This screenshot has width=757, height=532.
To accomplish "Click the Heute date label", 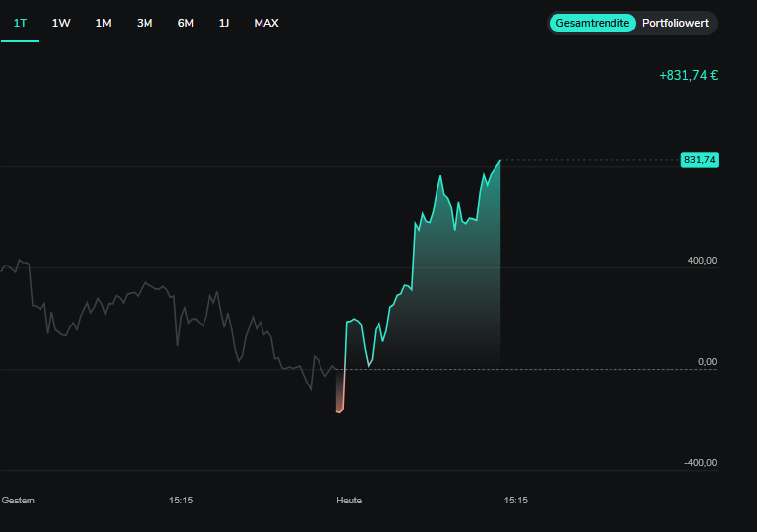I will coord(349,501).
